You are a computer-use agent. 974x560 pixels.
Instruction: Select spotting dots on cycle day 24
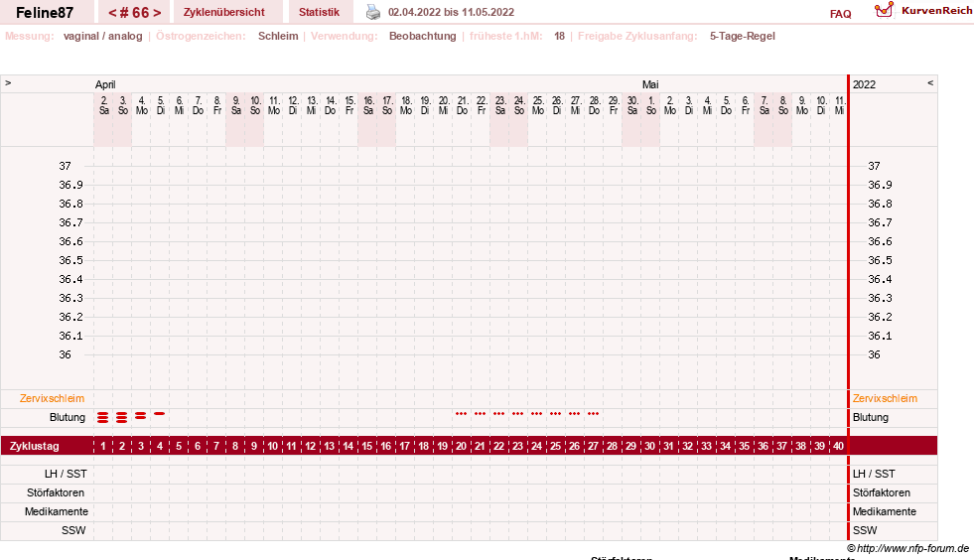click(x=537, y=413)
